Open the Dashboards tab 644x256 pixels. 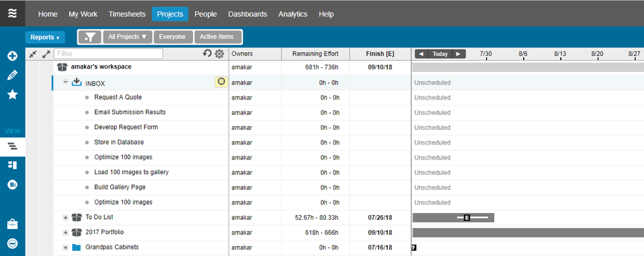pyautogui.click(x=248, y=14)
